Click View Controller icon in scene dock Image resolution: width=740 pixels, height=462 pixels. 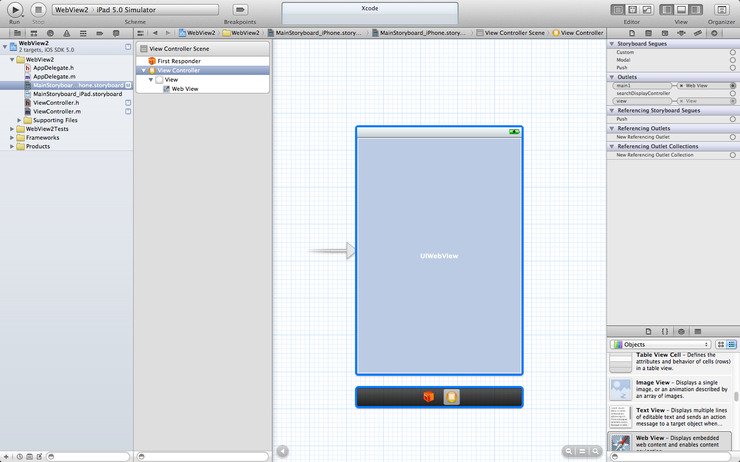click(x=452, y=397)
